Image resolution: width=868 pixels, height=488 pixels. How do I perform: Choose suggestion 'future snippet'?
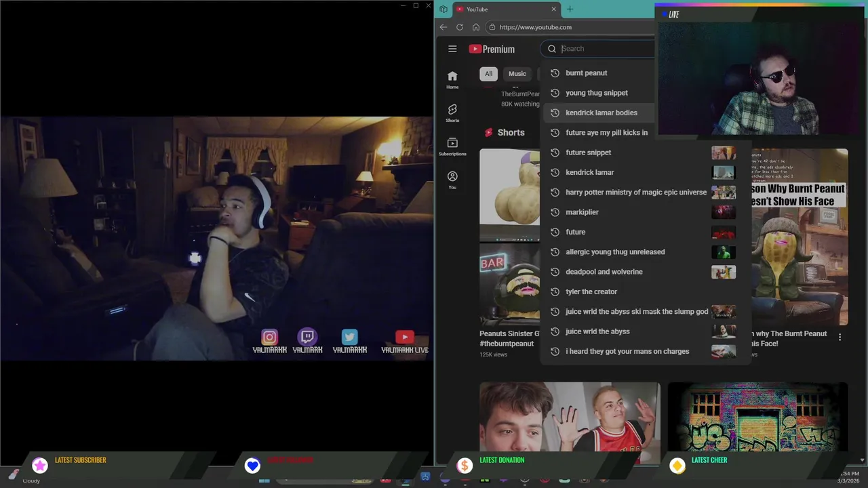pos(588,152)
